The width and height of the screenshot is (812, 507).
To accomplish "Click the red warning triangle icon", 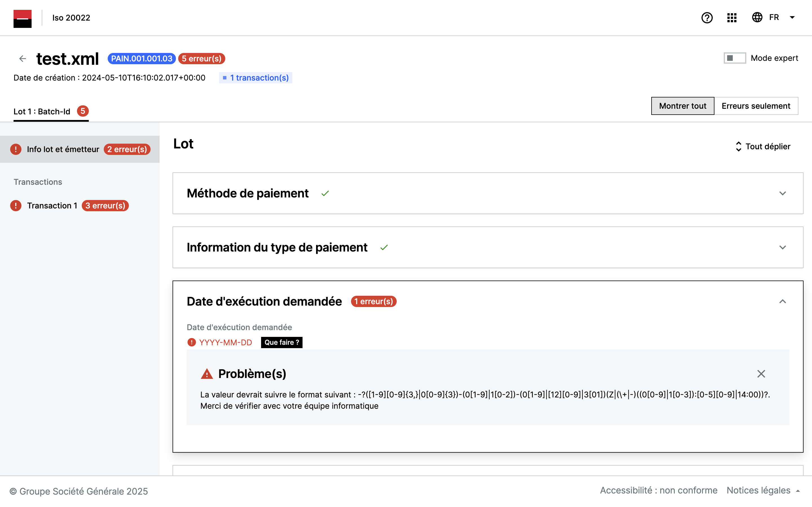I will [x=207, y=374].
